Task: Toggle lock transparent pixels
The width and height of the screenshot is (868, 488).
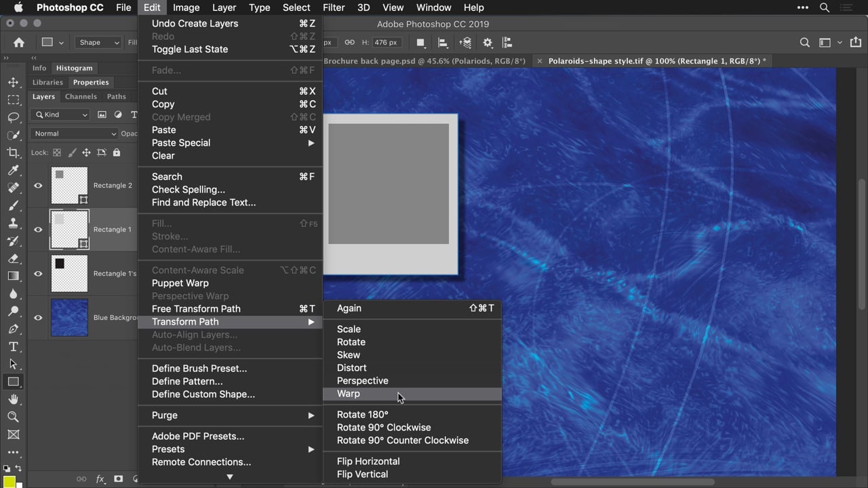Action: tap(57, 152)
